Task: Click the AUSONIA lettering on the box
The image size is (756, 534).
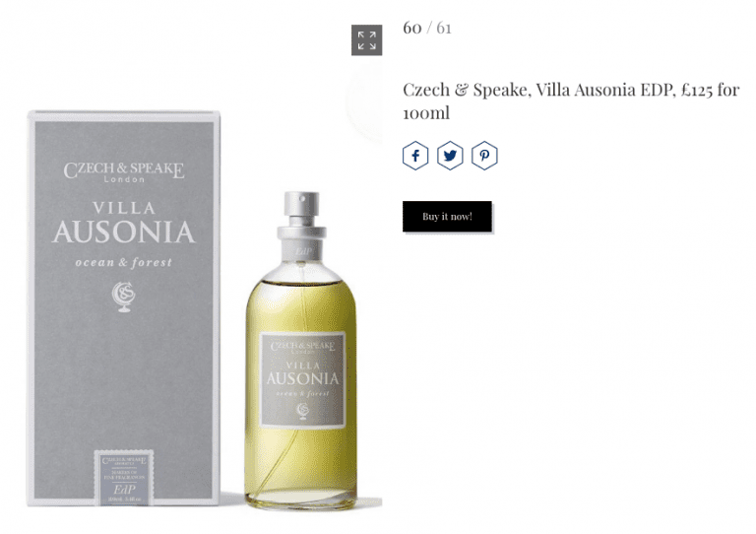Action: click(123, 233)
